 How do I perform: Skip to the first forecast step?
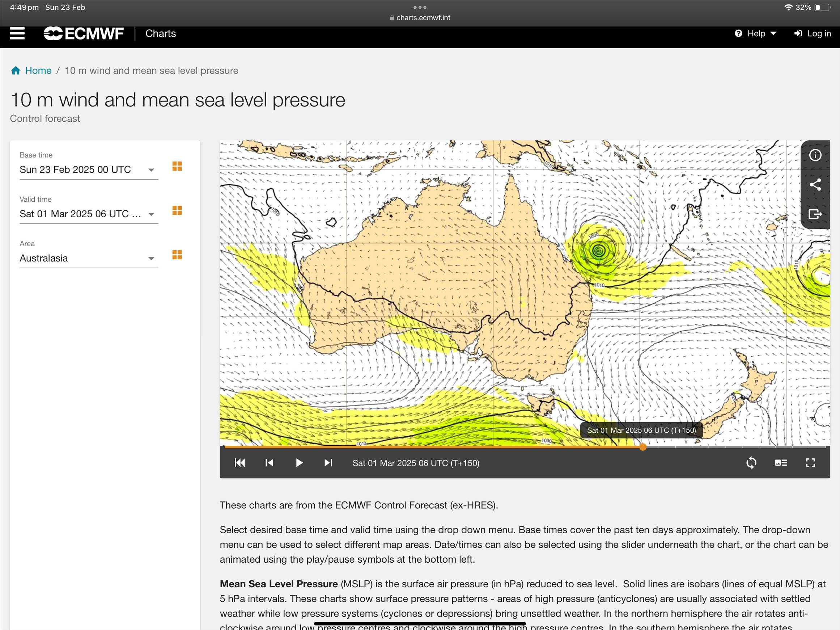(x=240, y=462)
